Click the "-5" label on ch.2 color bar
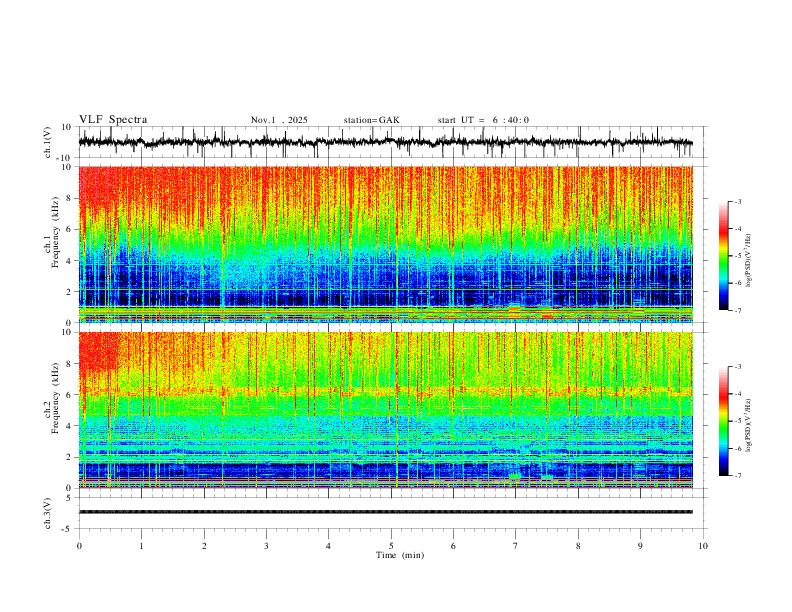 (738, 421)
